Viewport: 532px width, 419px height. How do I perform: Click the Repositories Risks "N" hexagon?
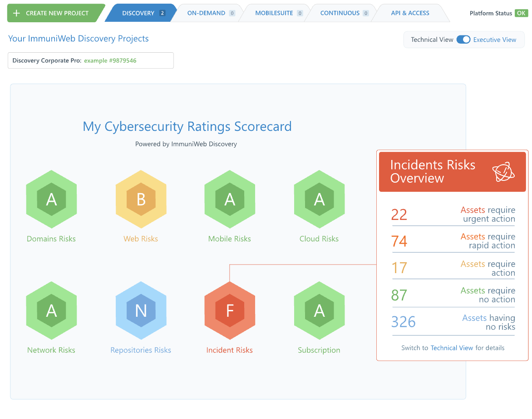coord(141,311)
